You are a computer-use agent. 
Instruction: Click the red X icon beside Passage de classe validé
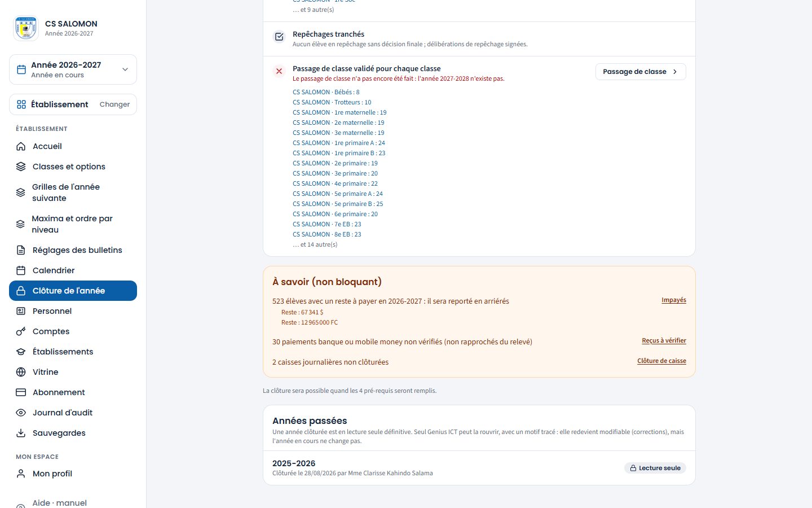point(279,71)
